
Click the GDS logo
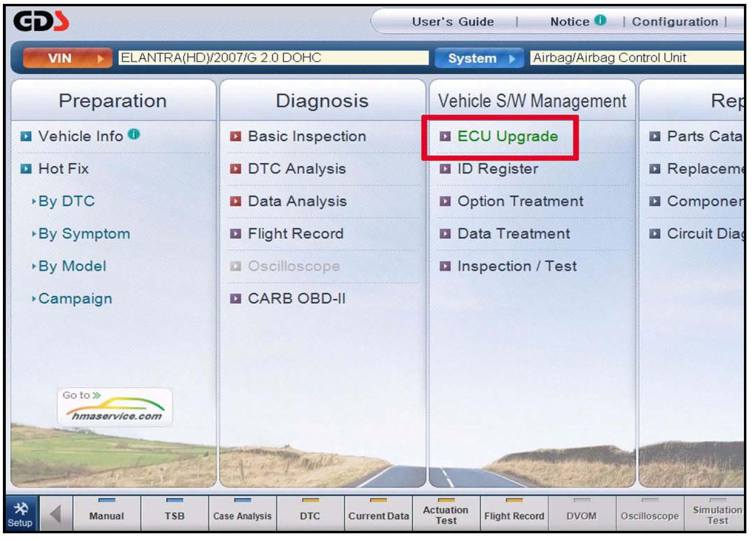(41, 22)
